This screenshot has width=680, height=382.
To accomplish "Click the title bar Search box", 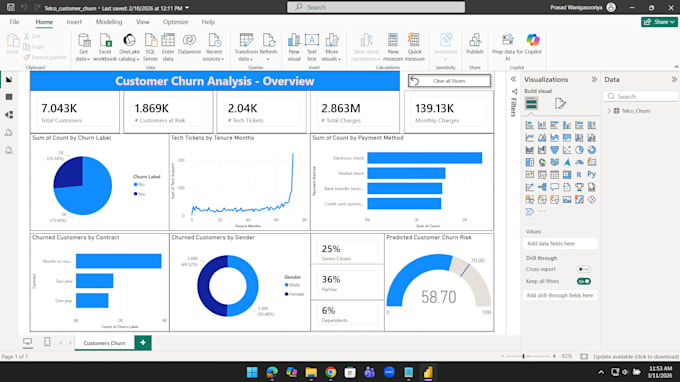I will coord(376,7).
